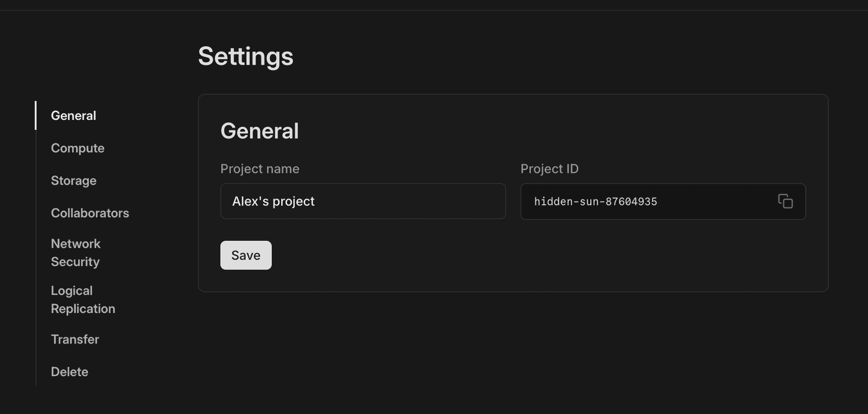Click the Project ID label

coord(549,169)
